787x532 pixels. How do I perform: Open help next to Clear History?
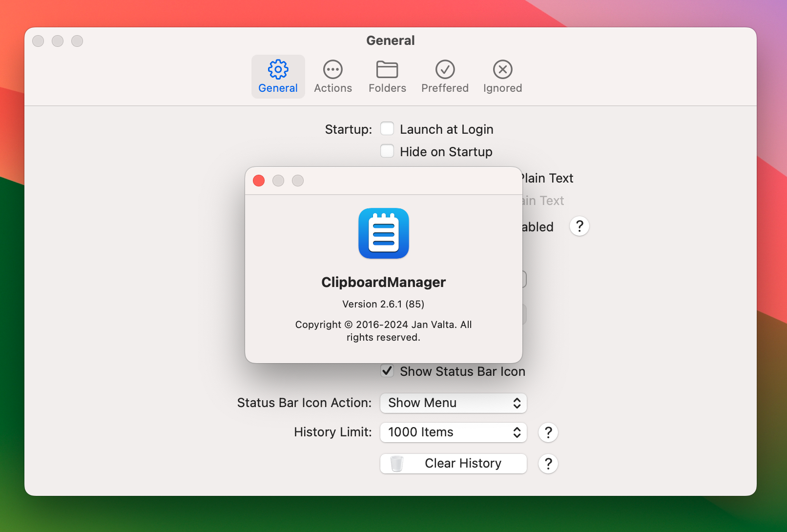point(548,464)
